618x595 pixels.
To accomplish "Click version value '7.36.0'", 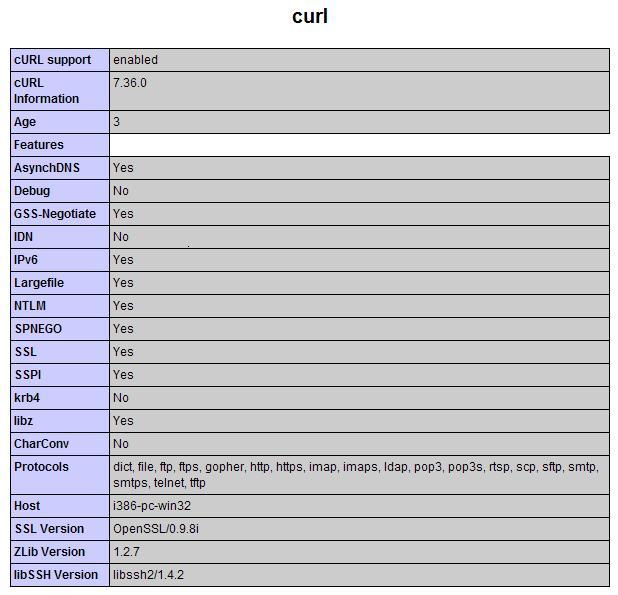I will 130,83.
